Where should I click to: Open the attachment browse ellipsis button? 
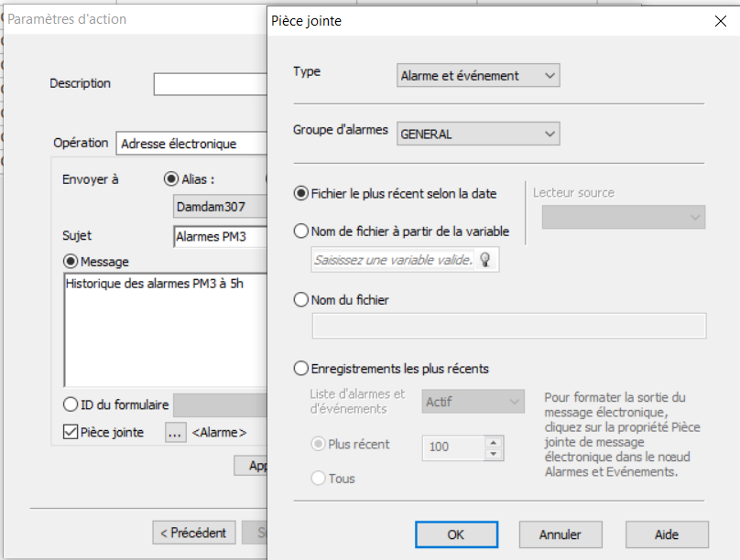click(x=176, y=433)
